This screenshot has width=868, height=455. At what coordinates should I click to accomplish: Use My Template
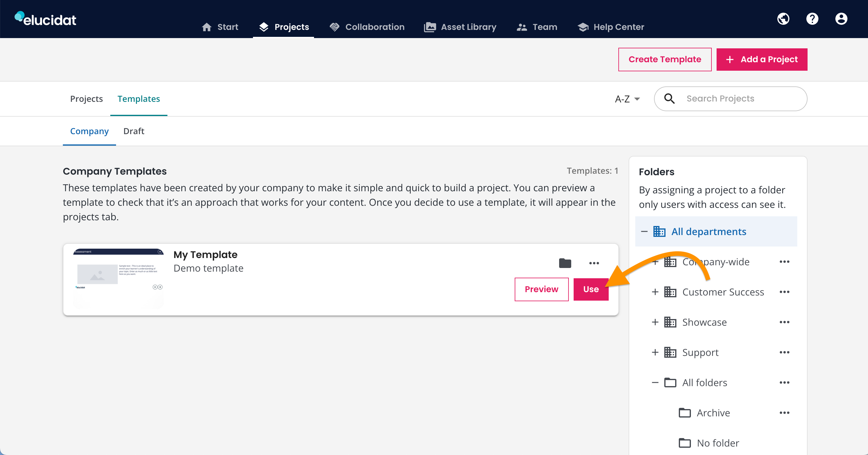point(591,289)
